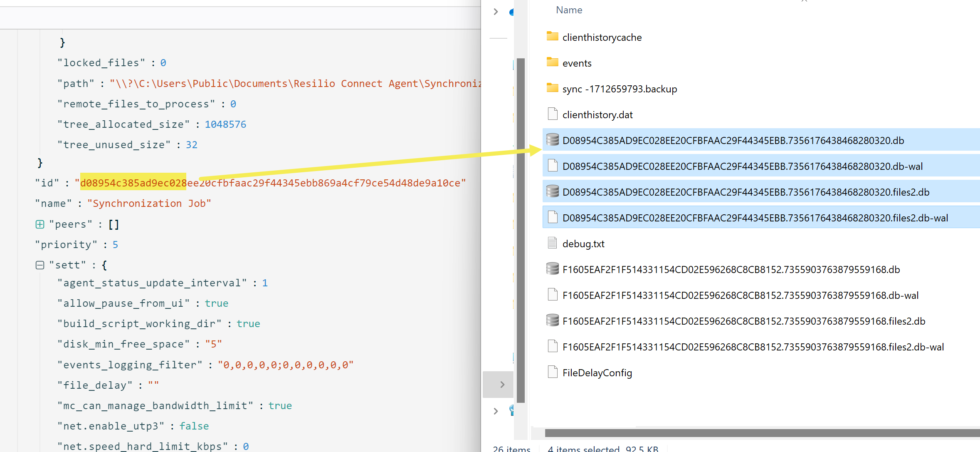Click the "Synchronization Job" name value
The image size is (980, 452).
149,204
